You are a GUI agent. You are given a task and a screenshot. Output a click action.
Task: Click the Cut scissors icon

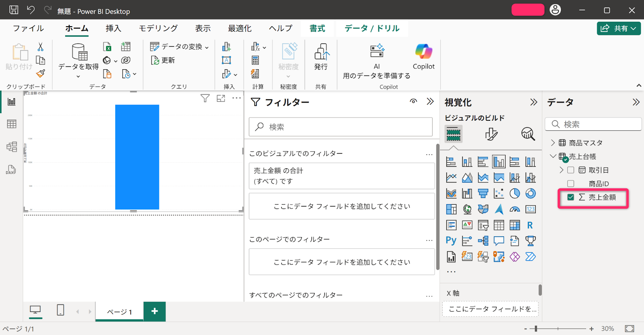tap(40, 47)
